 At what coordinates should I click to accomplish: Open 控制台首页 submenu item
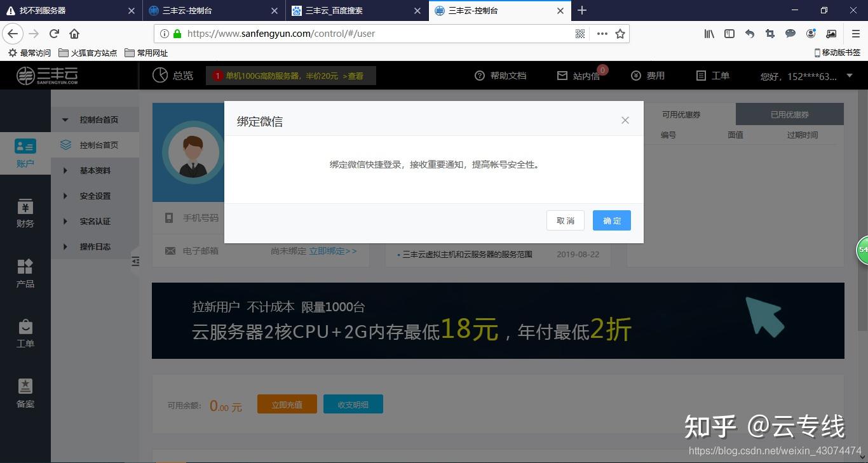click(95, 145)
